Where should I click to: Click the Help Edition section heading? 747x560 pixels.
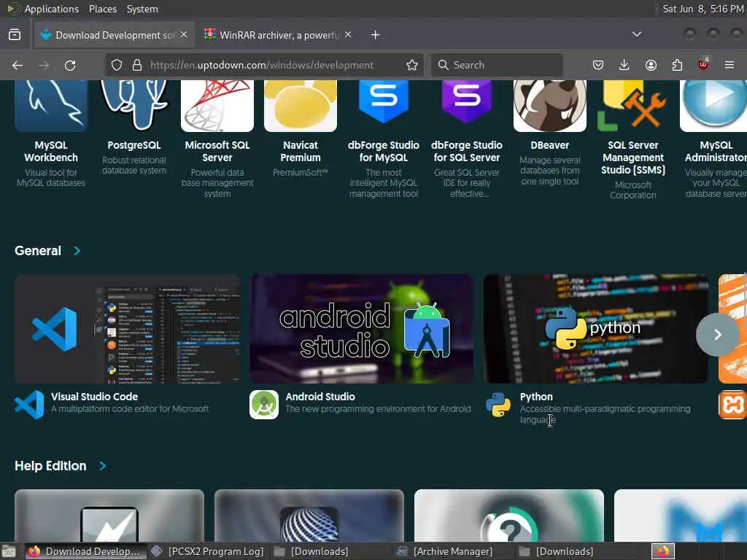point(50,466)
